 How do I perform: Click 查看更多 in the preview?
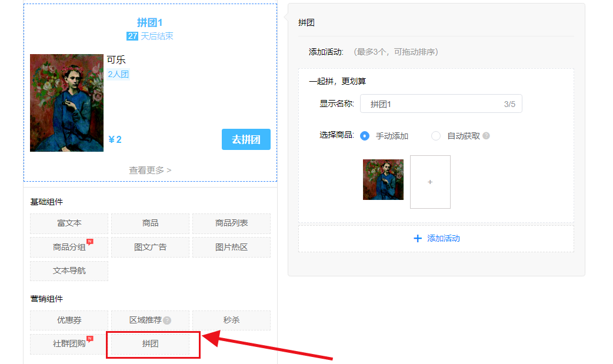150,171
